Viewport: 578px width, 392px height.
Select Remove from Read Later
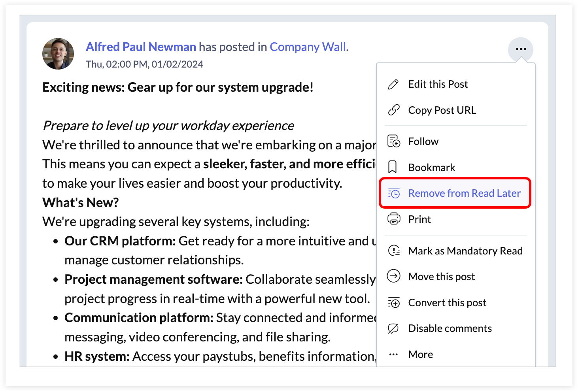pos(455,193)
